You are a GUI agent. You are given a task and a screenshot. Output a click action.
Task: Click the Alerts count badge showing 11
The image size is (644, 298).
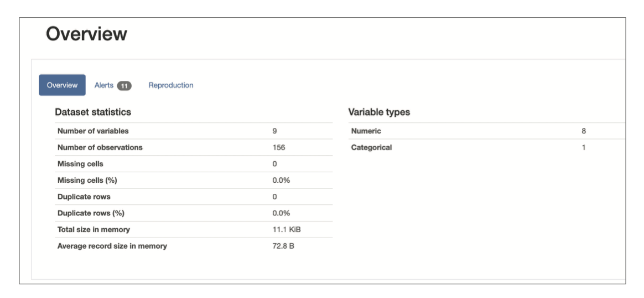124,86
